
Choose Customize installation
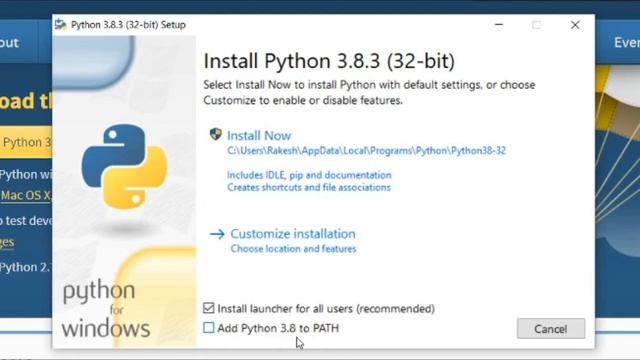coord(293,234)
